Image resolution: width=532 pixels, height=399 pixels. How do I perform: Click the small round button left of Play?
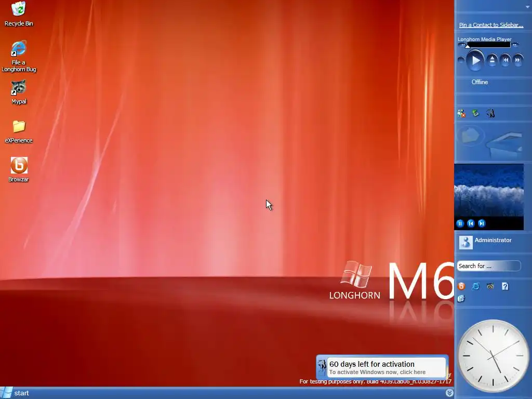click(461, 60)
